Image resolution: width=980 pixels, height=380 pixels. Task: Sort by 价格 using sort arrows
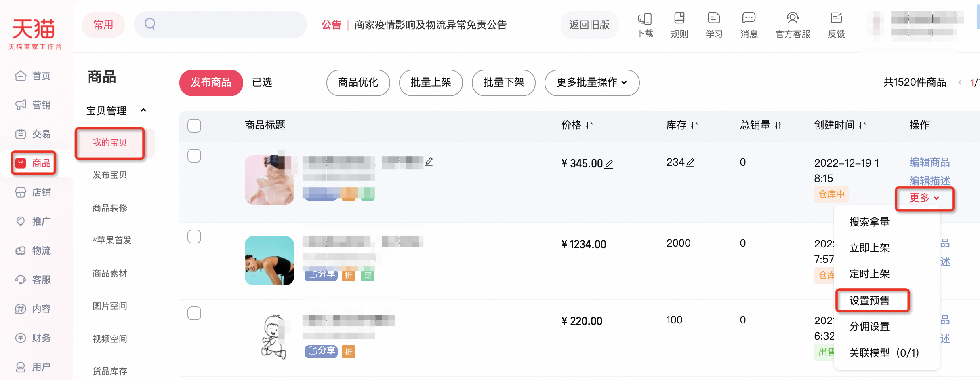(x=589, y=125)
